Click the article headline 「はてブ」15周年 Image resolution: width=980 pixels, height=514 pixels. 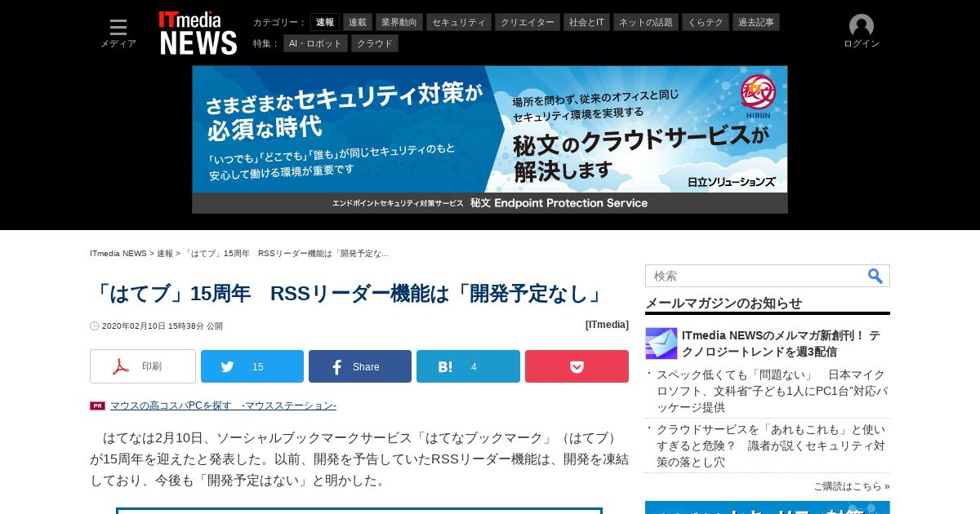(x=349, y=294)
